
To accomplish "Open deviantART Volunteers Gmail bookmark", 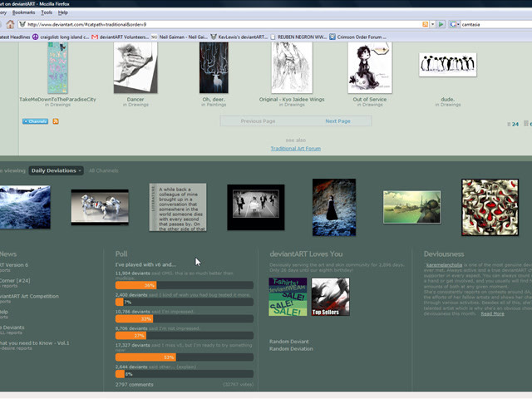I will pos(120,37).
